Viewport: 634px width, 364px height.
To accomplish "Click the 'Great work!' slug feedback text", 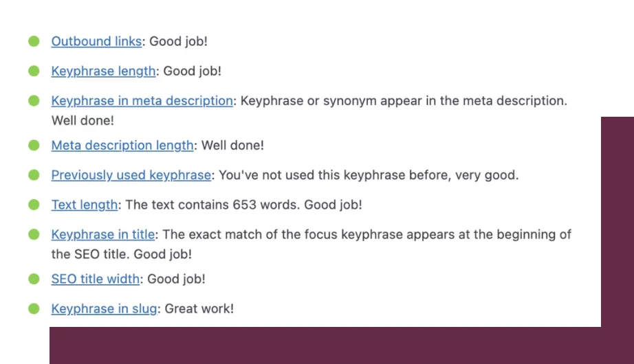I will coord(199,309).
